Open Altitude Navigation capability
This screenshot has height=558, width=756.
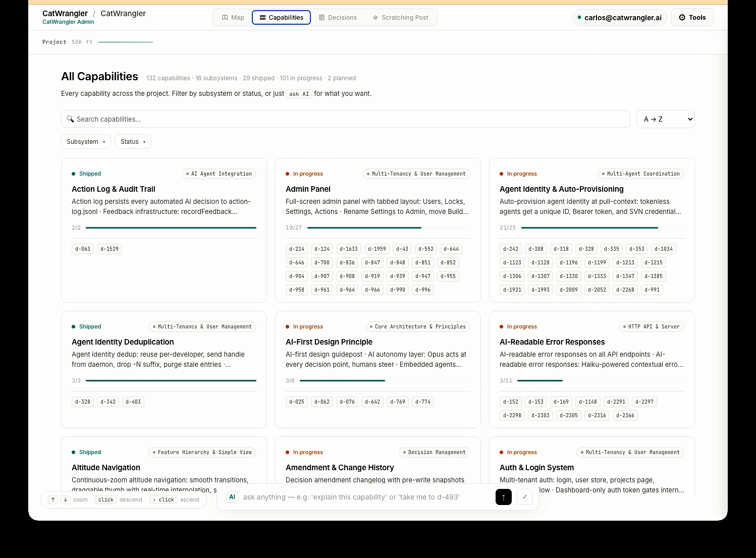click(x=106, y=468)
